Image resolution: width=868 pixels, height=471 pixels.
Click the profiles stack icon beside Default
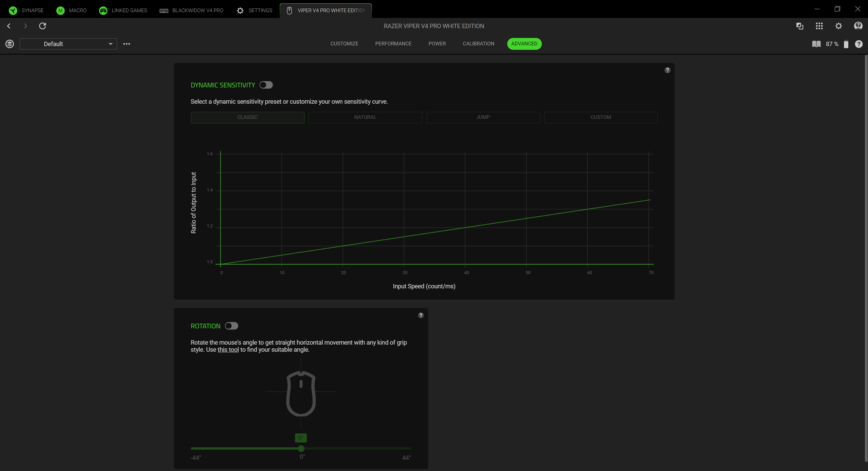coord(9,44)
